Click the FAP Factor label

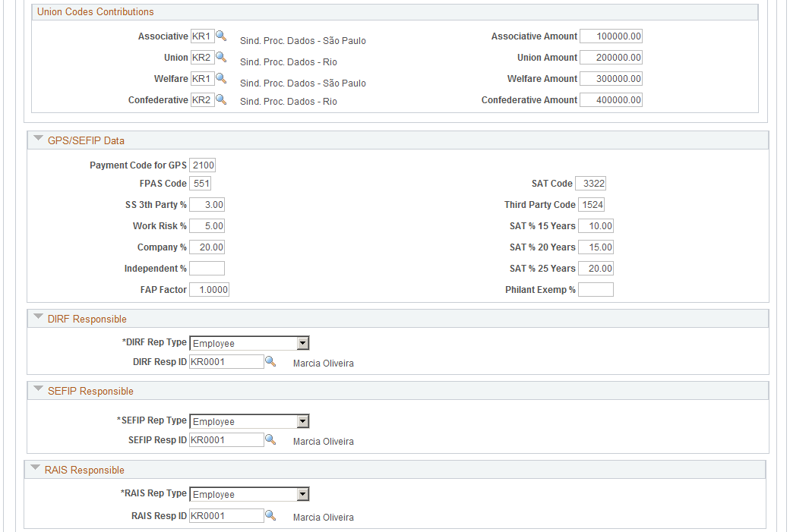[x=163, y=289]
